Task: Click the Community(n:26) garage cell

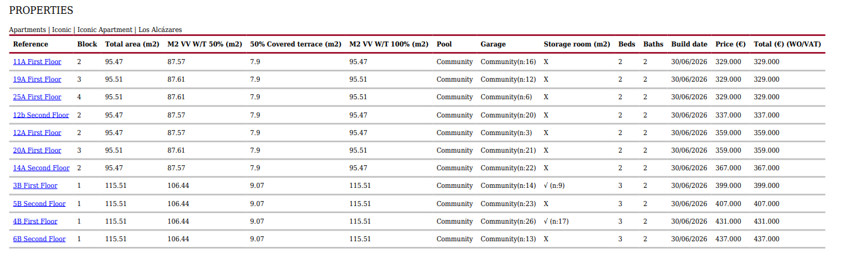Action: 508,221
